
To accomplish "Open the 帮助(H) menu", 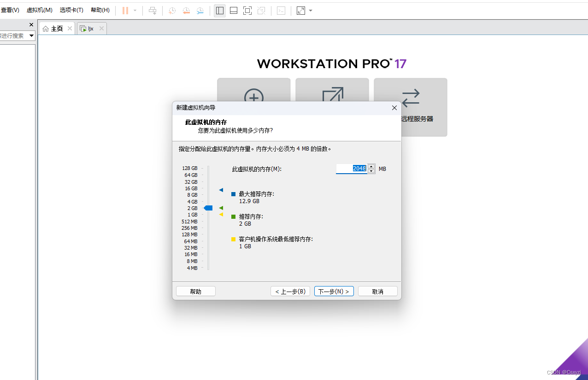I will tap(100, 10).
